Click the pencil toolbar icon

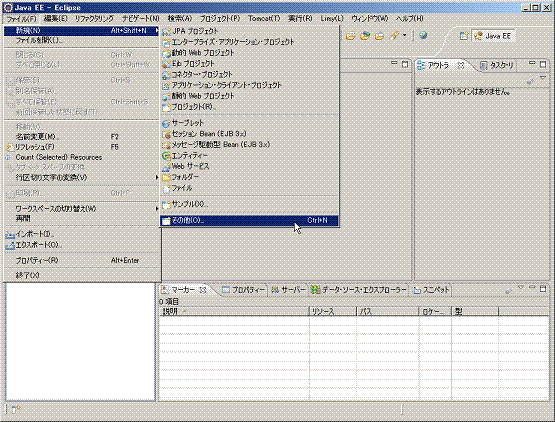[x=394, y=35]
